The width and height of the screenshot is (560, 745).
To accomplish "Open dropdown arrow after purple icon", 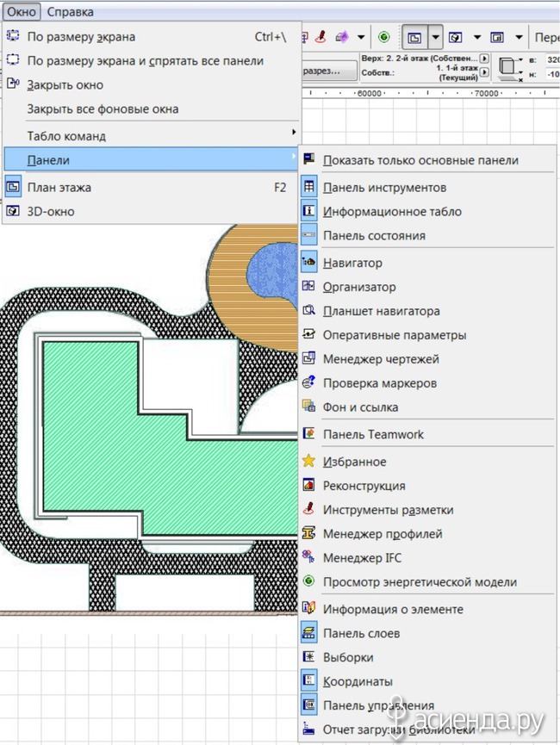I will (361, 37).
